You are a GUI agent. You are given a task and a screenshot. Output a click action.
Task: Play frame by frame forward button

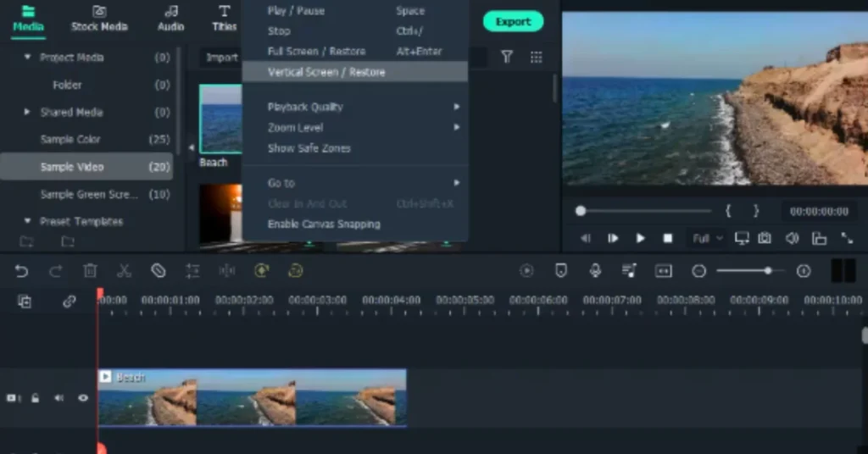click(612, 238)
